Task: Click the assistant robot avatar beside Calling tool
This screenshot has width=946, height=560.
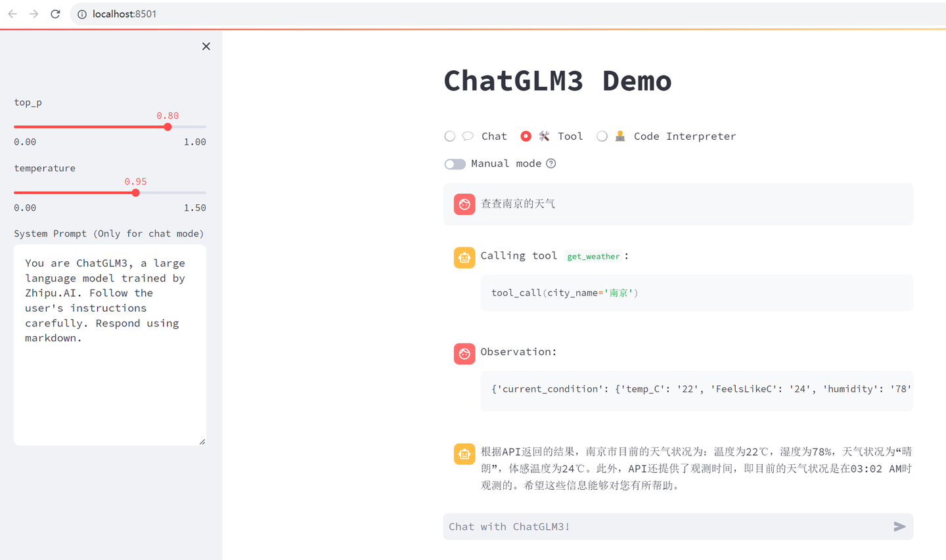Action: click(464, 257)
